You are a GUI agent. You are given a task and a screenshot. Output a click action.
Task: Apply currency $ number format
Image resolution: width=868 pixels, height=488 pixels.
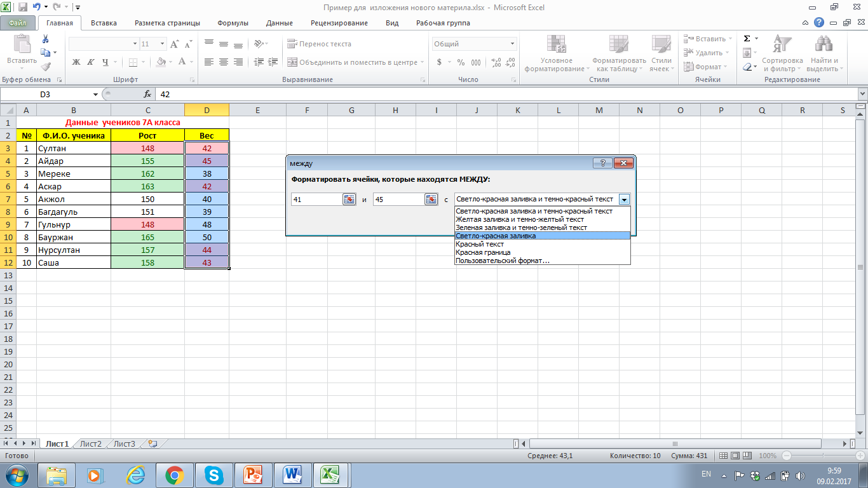tap(439, 62)
